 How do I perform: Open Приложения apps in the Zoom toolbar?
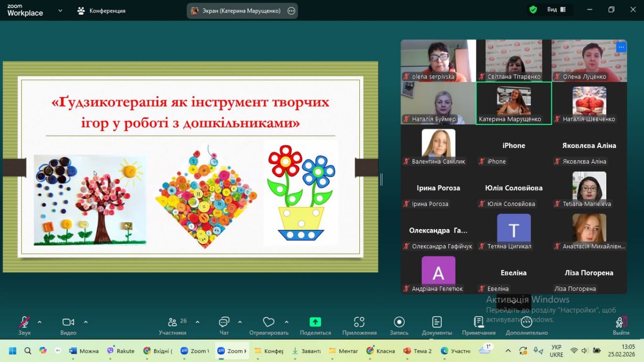point(359,326)
